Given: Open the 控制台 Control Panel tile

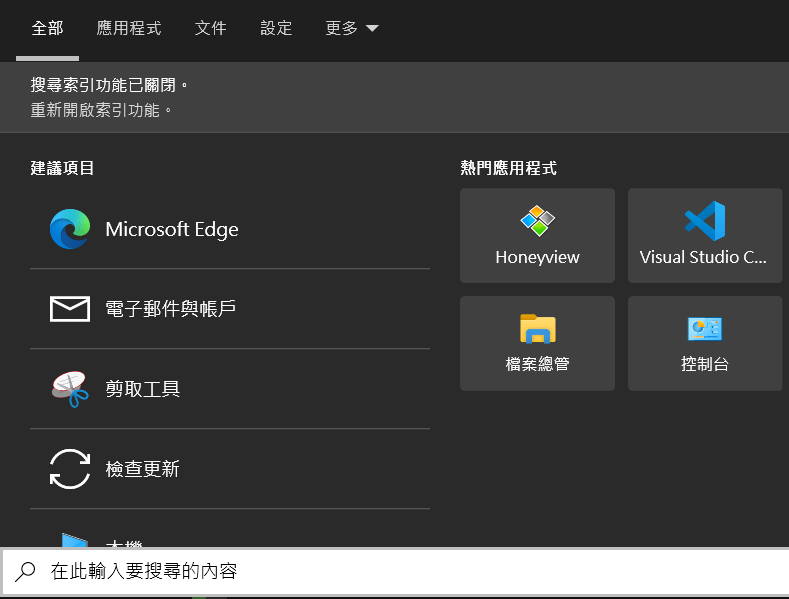Looking at the screenshot, I should pyautogui.click(x=705, y=343).
